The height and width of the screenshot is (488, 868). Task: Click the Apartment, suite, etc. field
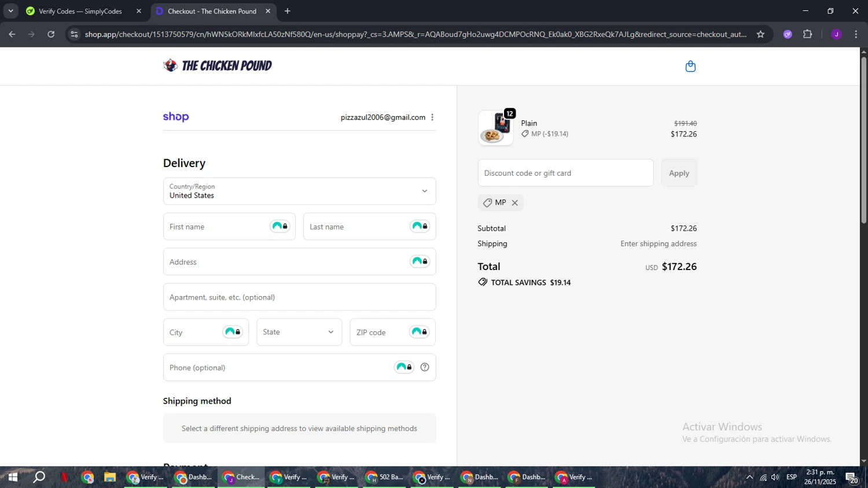pyautogui.click(x=299, y=297)
